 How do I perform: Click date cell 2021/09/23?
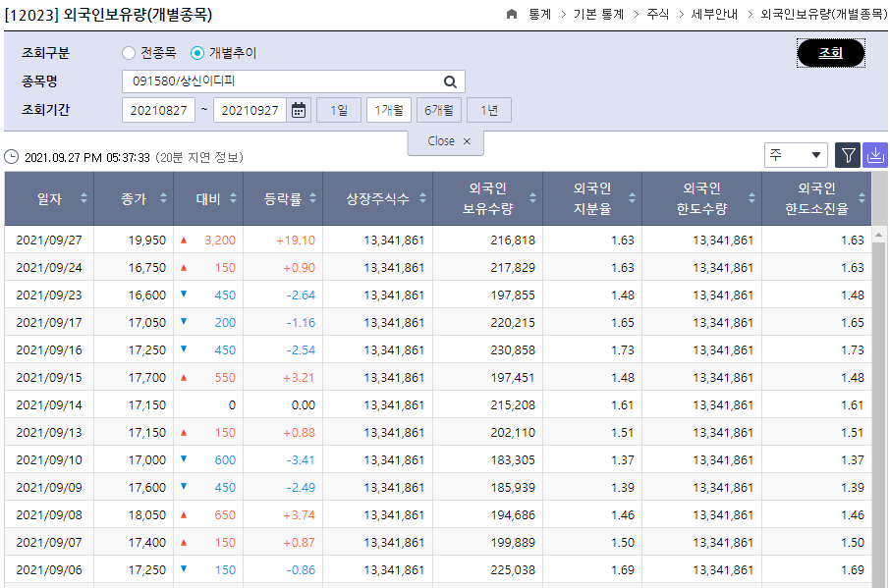pos(49,294)
